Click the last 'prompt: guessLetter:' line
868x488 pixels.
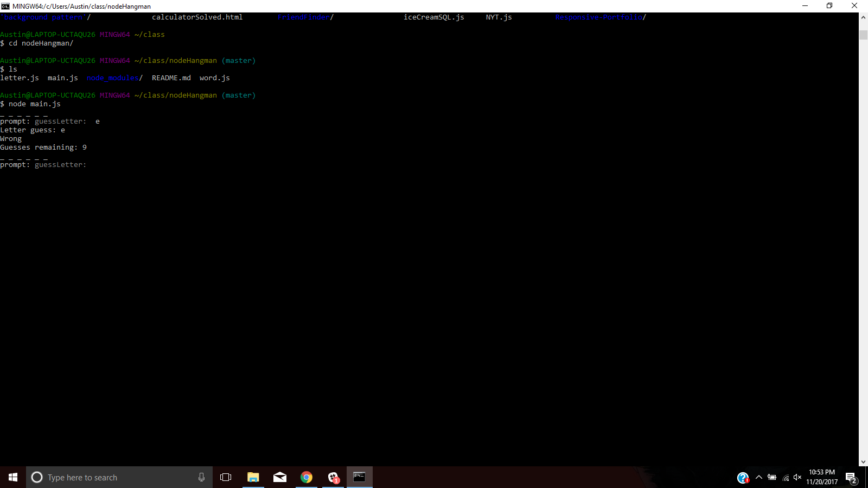[x=43, y=165]
